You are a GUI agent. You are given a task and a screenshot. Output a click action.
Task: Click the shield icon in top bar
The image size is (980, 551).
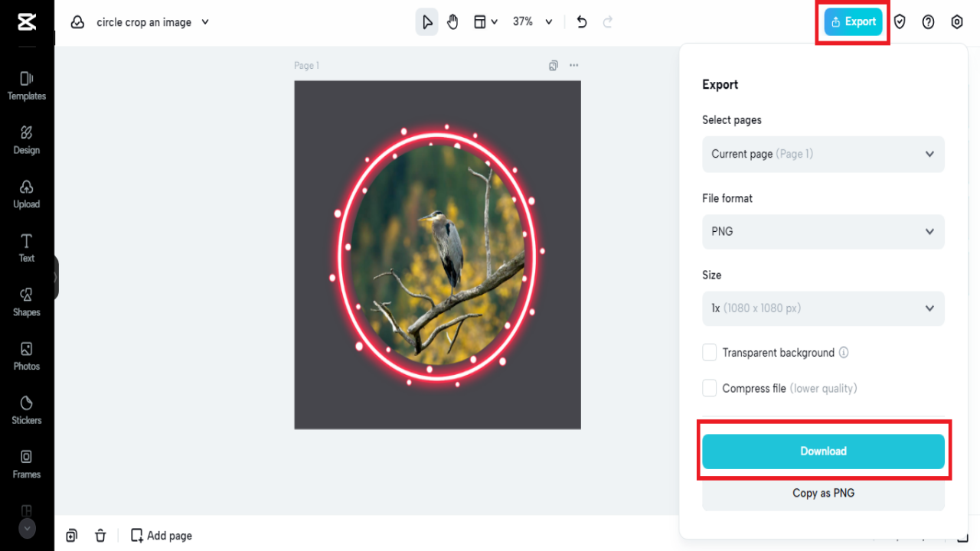click(x=900, y=22)
